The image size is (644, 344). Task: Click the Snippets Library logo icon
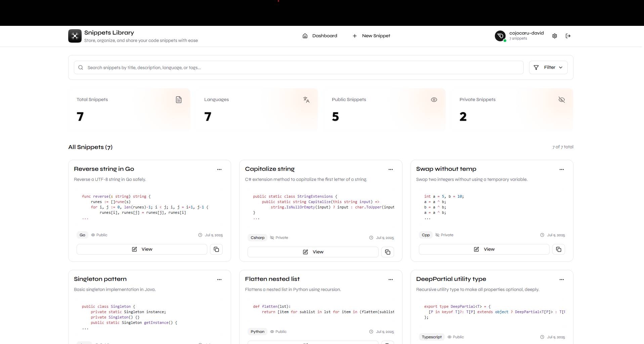tap(75, 36)
